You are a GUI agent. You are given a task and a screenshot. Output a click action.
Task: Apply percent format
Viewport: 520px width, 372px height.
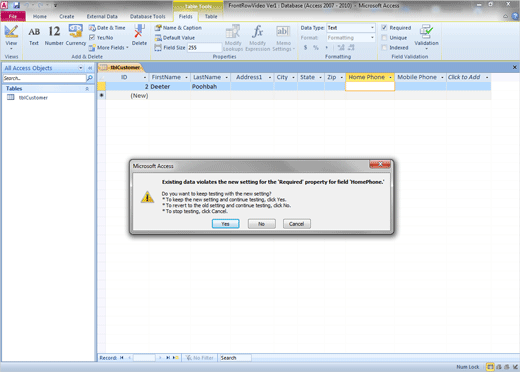316,48
